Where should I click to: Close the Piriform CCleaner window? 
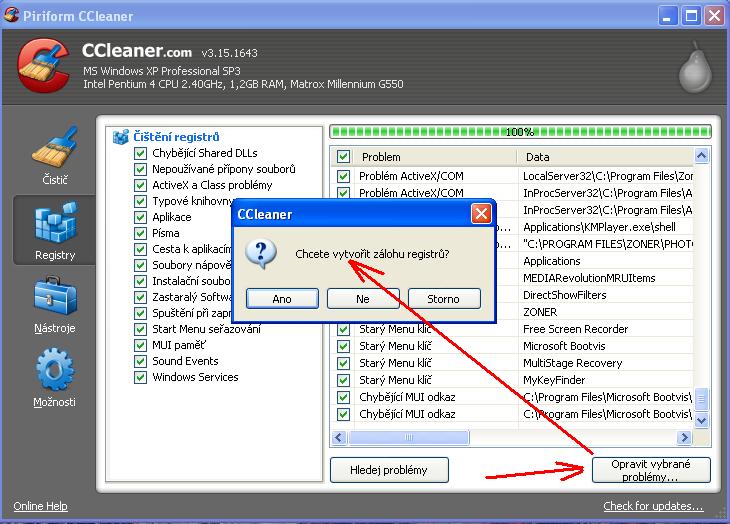(x=714, y=16)
